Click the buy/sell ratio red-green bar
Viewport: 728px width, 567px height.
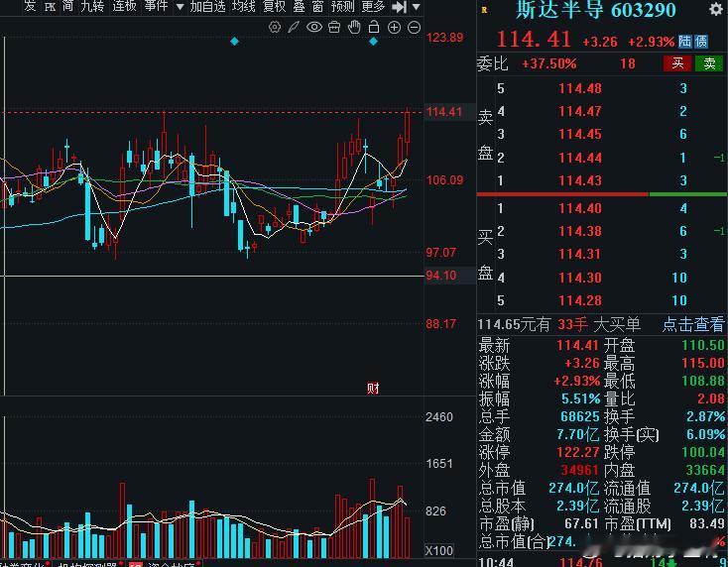[x=602, y=194]
